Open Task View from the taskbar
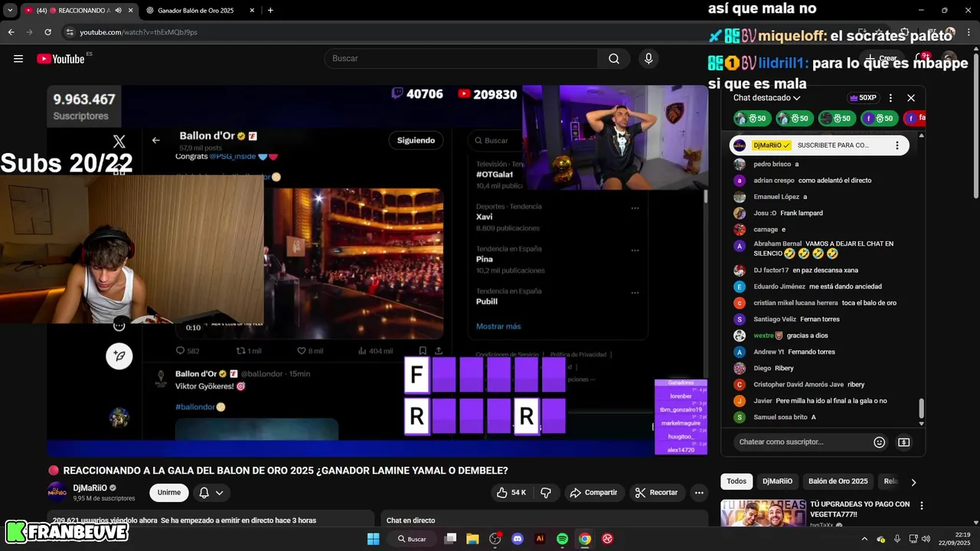The height and width of the screenshot is (551, 980). click(x=450, y=539)
